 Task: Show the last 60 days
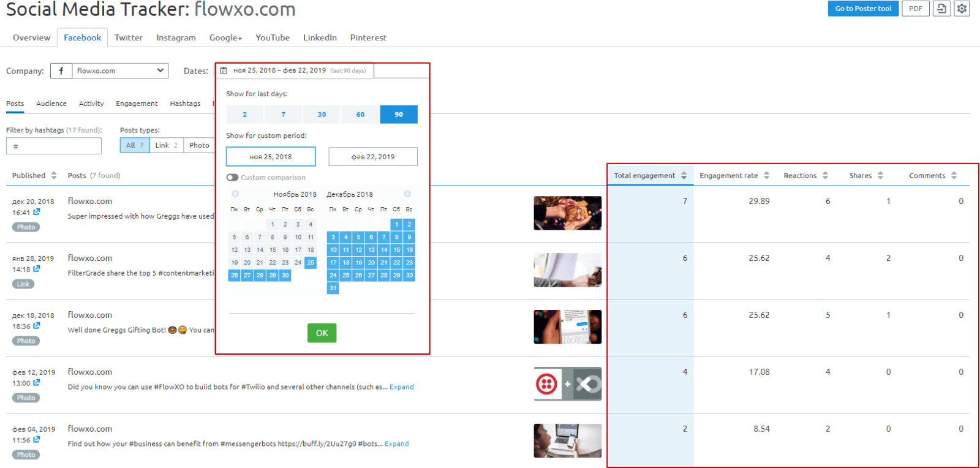(x=360, y=115)
